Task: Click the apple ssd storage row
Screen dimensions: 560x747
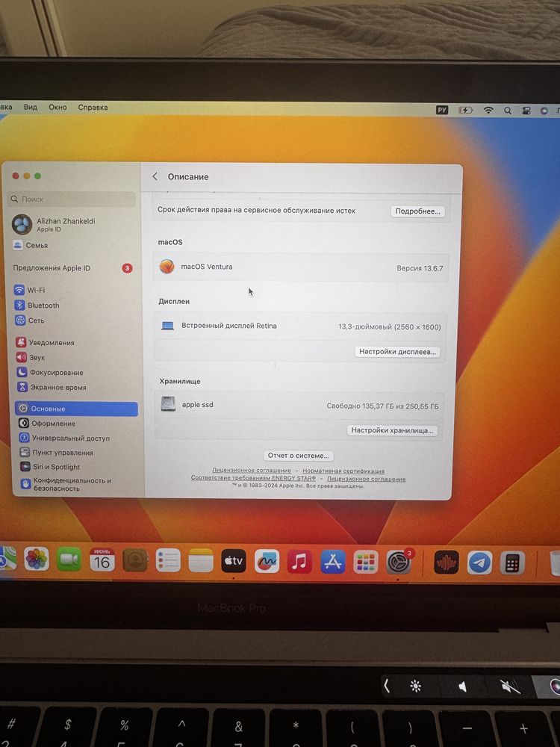Action: [299, 406]
